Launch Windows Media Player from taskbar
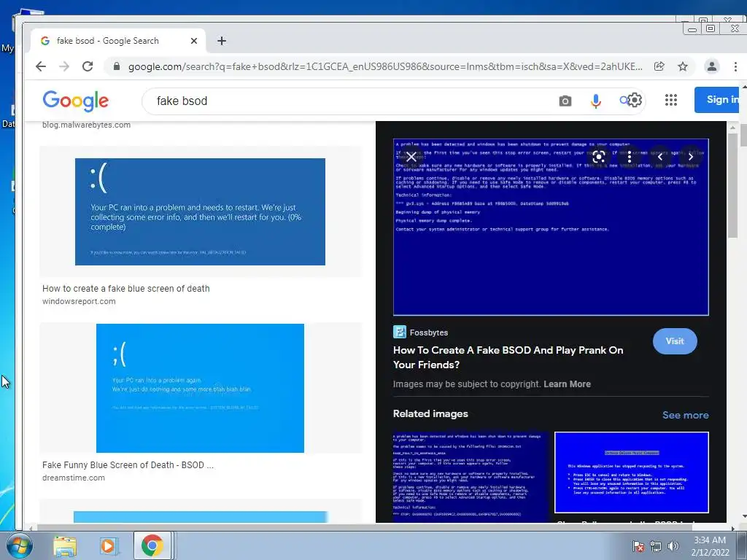 tap(108, 546)
